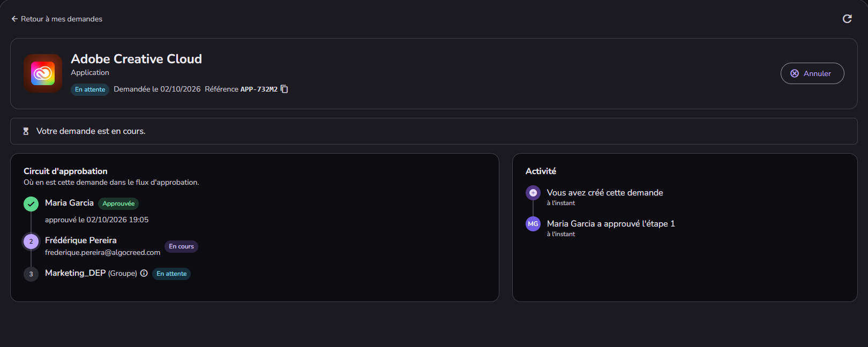Click the refresh icon at top right
868x347 pixels.
(x=847, y=19)
